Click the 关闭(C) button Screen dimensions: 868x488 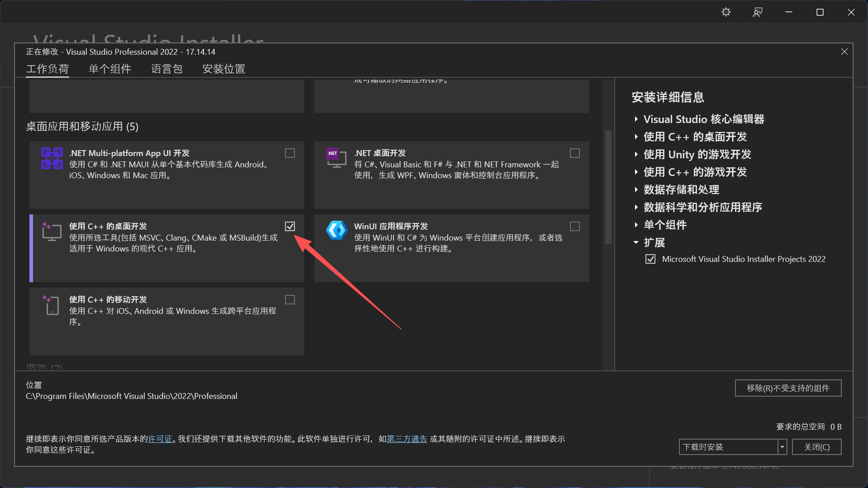tap(816, 447)
